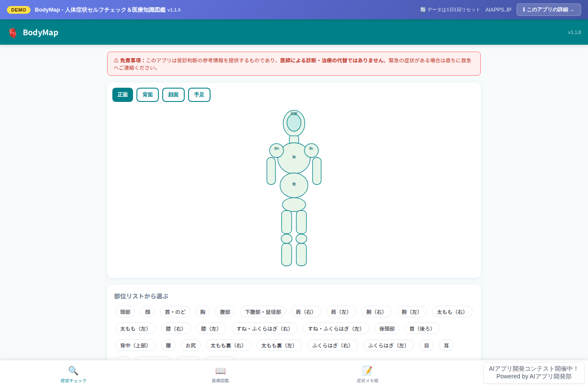Switch to the 手足 hands and feet tab
This screenshot has width=588, height=387.
tap(199, 95)
